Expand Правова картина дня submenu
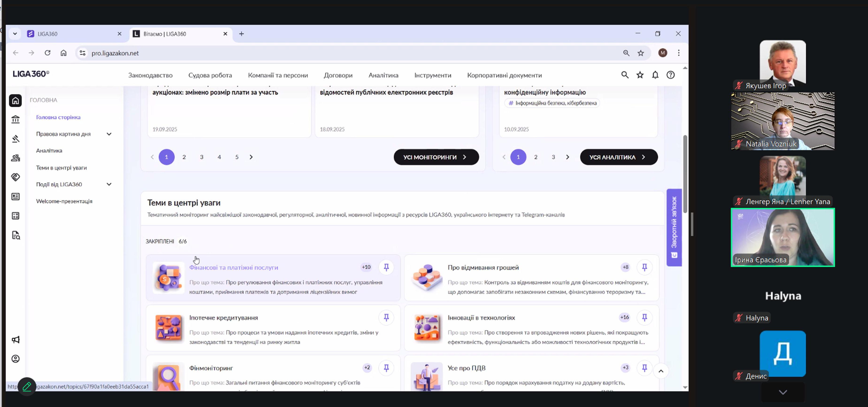The width and height of the screenshot is (868, 407). [x=109, y=134]
